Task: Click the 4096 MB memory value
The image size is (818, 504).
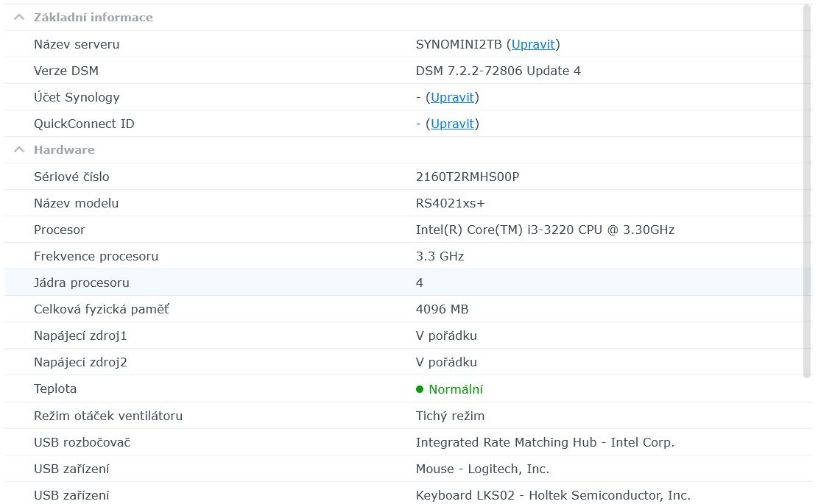Action: [x=442, y=309]
